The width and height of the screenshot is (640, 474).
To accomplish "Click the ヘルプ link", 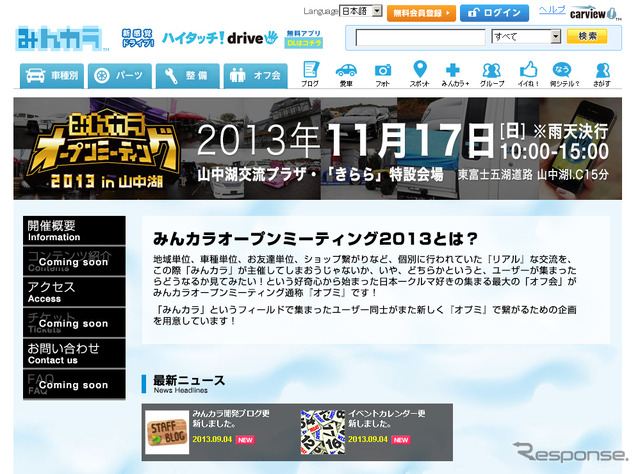I will click(x=552, y=10).
